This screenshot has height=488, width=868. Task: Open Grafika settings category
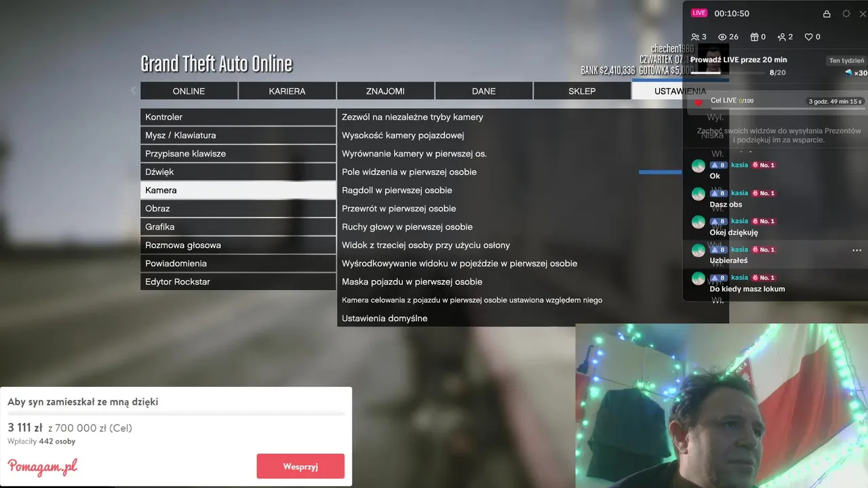238,226
